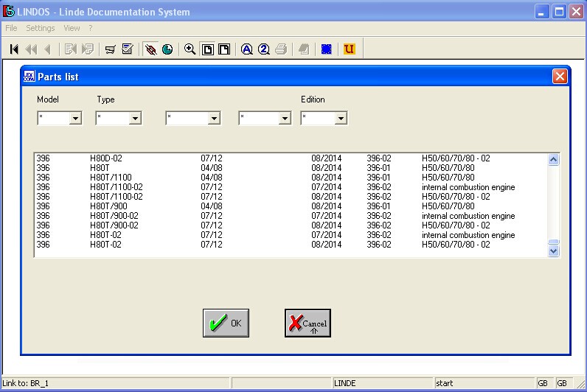Click the parts list scrollbar thumb
The width and height of the screenshot is (587, 392).
553,242
